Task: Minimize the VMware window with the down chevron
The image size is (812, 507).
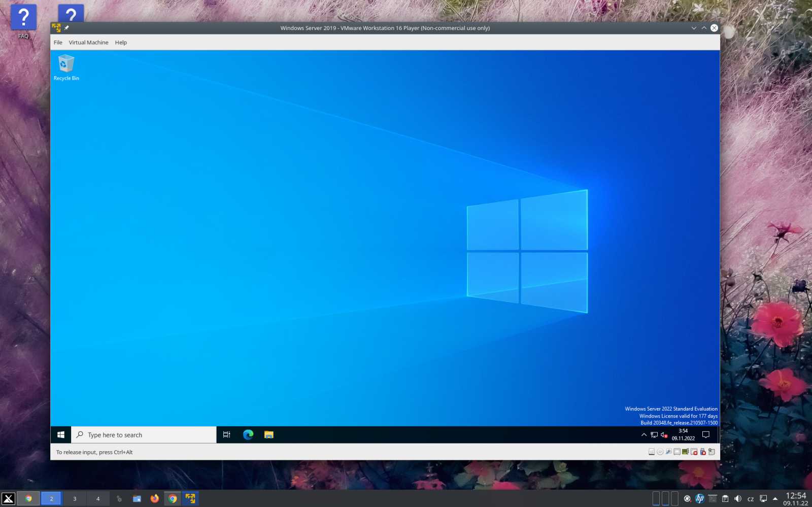Action: click(x=694, y=28)
